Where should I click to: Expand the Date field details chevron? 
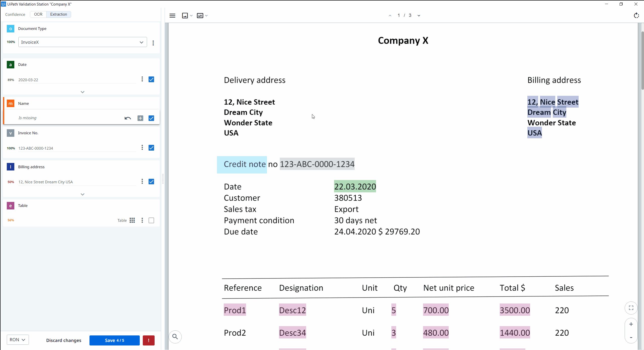[82, 92]
